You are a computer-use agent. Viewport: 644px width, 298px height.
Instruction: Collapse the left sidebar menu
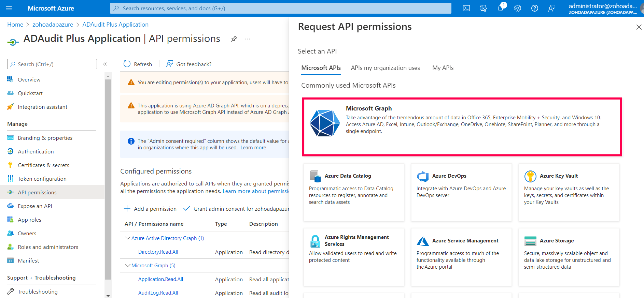pyautogui.click(x=105, y=64)
